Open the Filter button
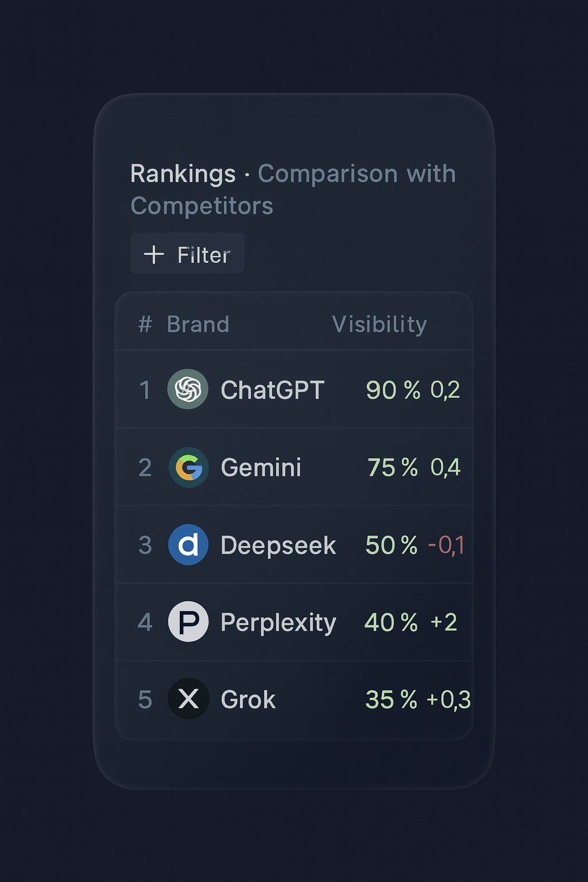This screenshot has height=882, width=588. click(188, 254)
